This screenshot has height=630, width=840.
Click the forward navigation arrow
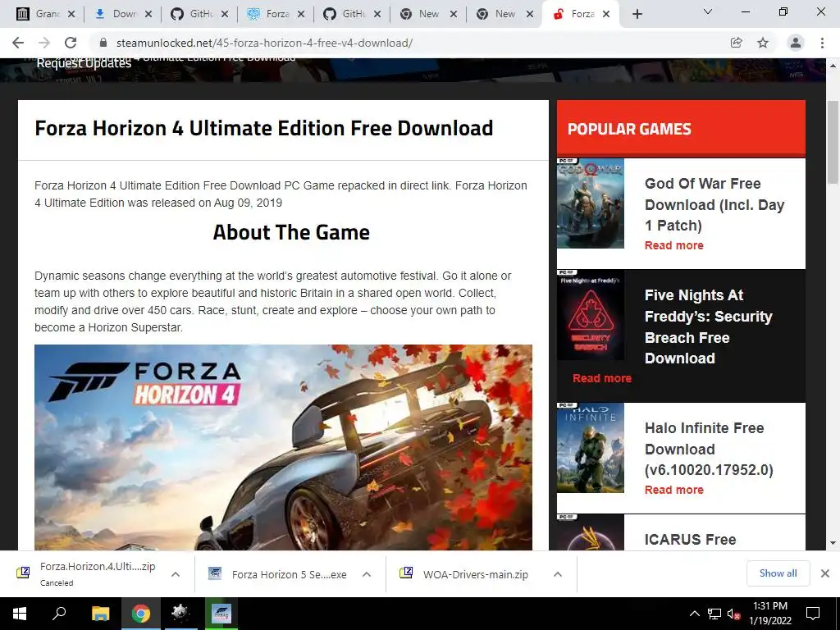tap(44, 43)
